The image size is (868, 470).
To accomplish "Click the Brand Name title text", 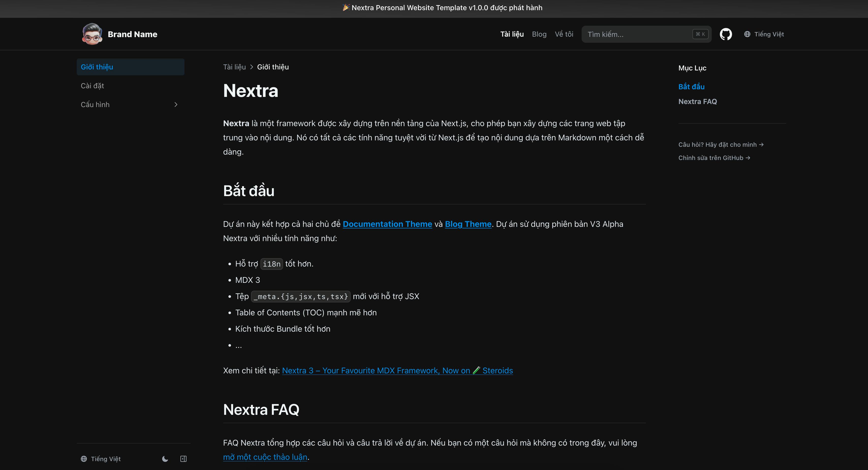I will pyautogui.click(x=132, y=34).
